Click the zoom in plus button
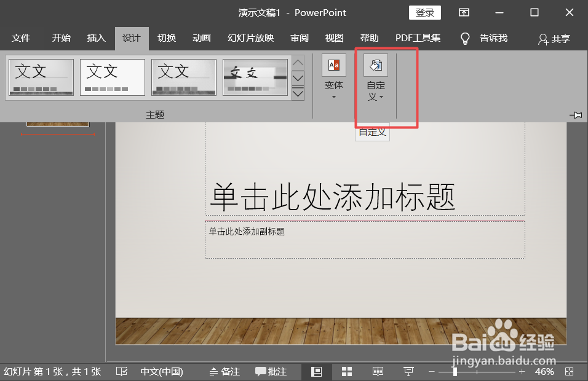The image size is (588, 381). pyautogui.click(x=522, y=372)
